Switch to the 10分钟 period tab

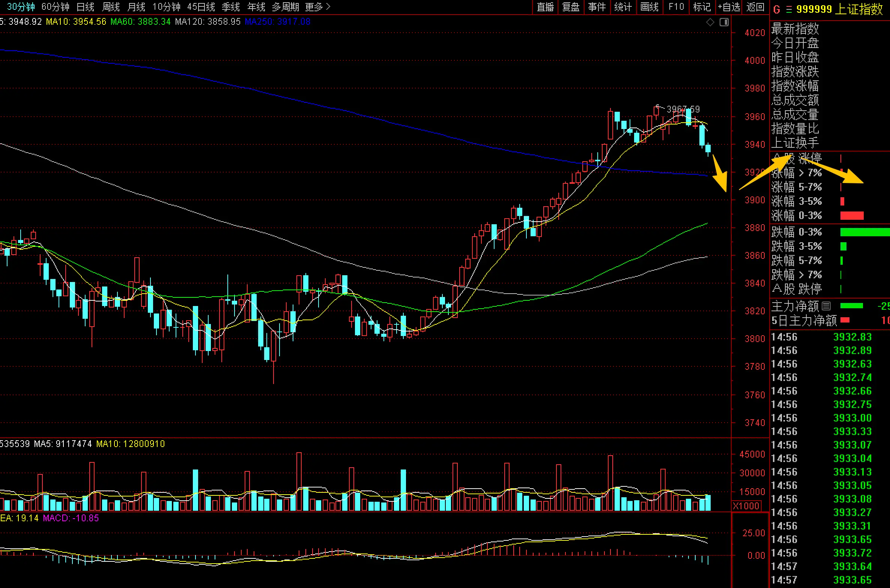pos(166,7)
